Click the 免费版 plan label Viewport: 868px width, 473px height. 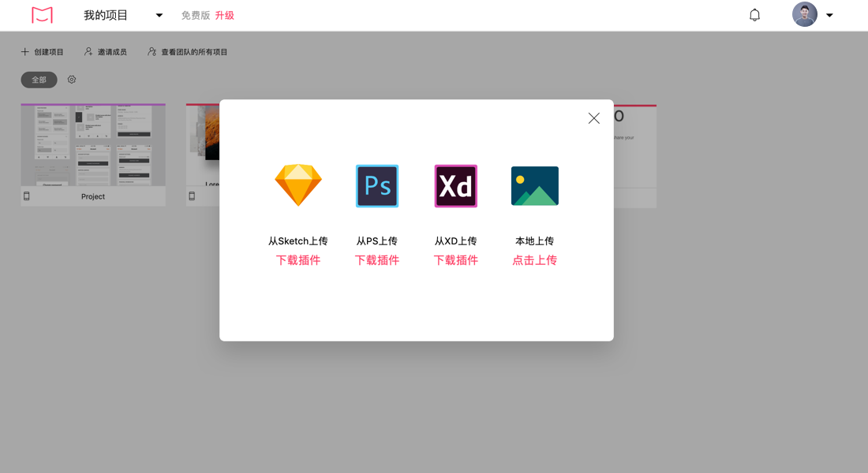click(196, 16)
